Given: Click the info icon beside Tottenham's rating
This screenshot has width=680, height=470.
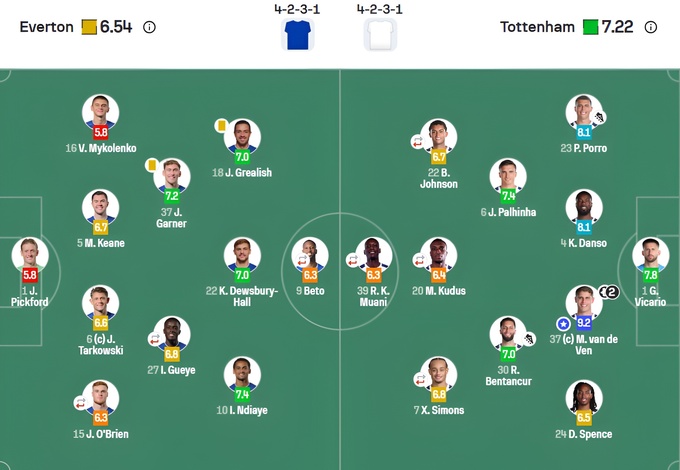Looking at the screenshot, I should tap(651, 27).
